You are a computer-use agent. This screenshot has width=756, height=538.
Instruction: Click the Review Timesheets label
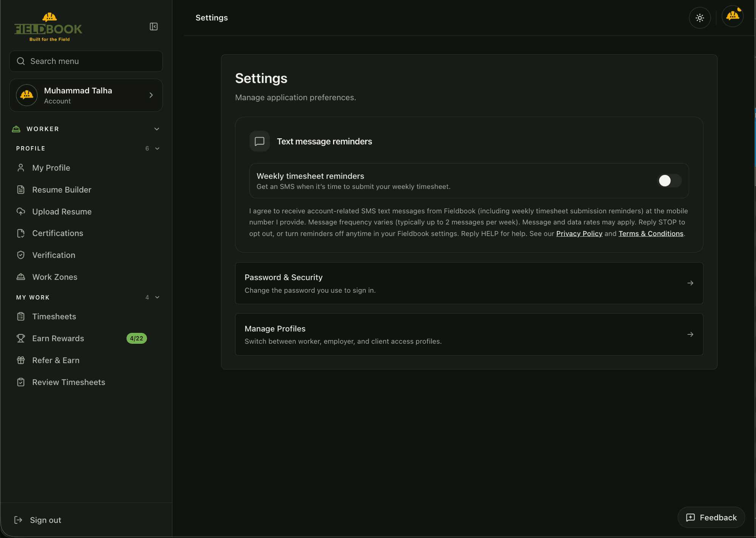click(69, 382)
